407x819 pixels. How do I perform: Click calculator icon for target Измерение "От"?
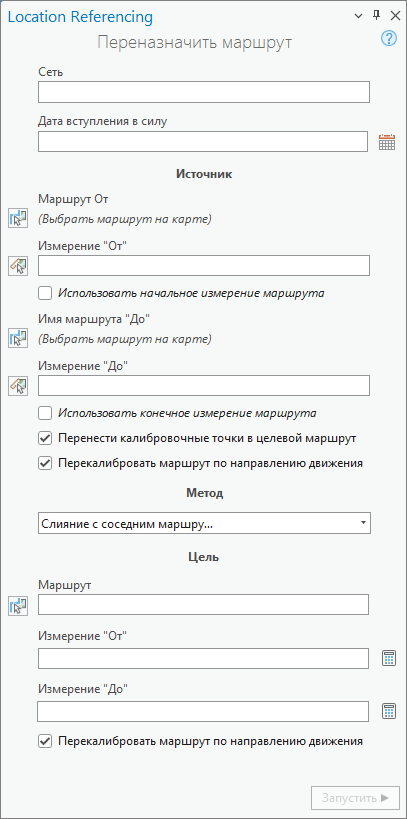[388, 659]
